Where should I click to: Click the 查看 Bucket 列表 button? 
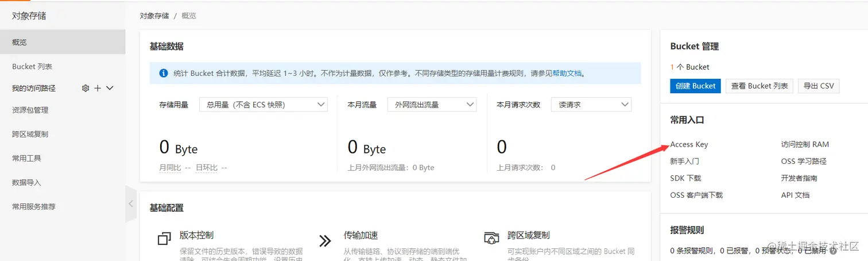[759, 86]
